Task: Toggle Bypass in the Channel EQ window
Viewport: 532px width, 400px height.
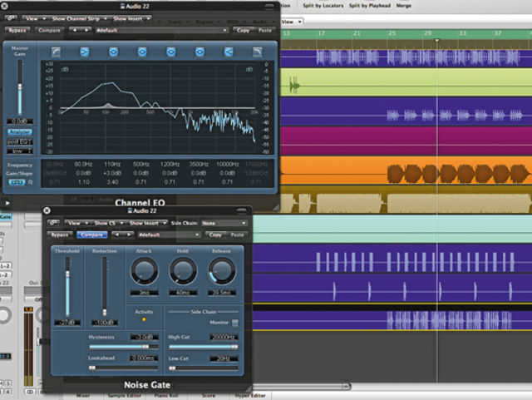Action: 17,30
